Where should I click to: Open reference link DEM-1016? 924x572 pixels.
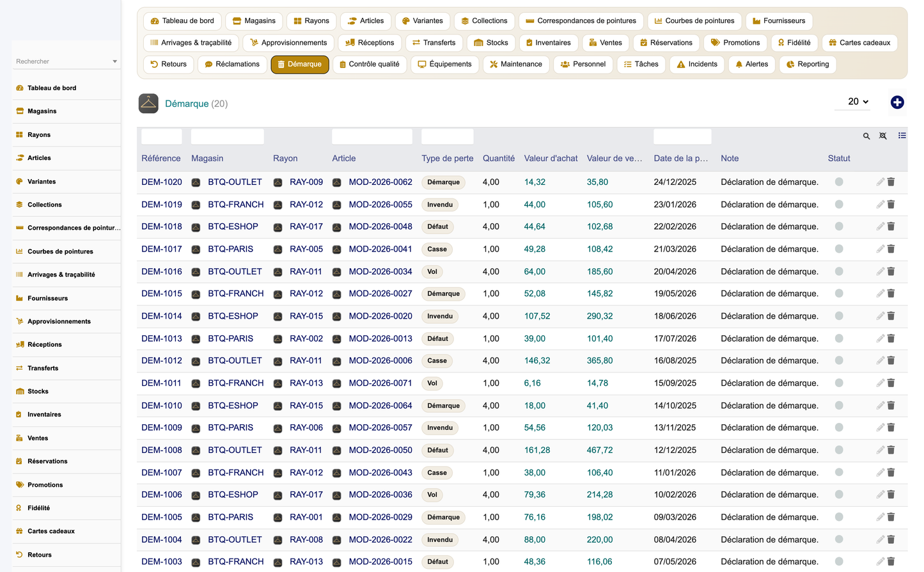point(162,271)
